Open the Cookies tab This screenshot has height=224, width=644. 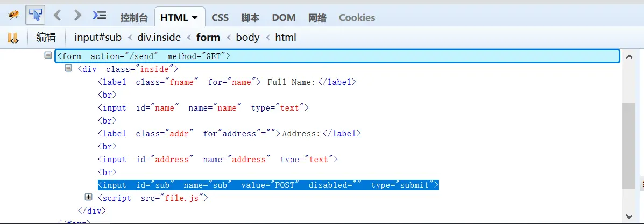(357, 18)
